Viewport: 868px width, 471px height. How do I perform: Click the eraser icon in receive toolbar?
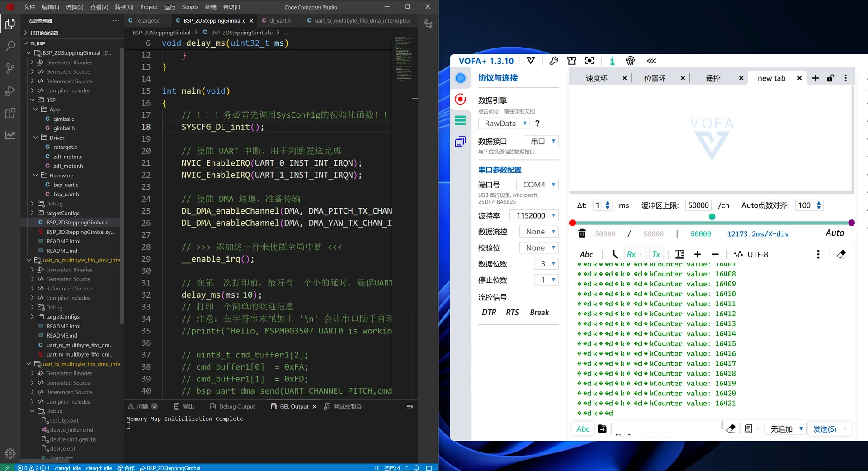(x=841, y=254)
